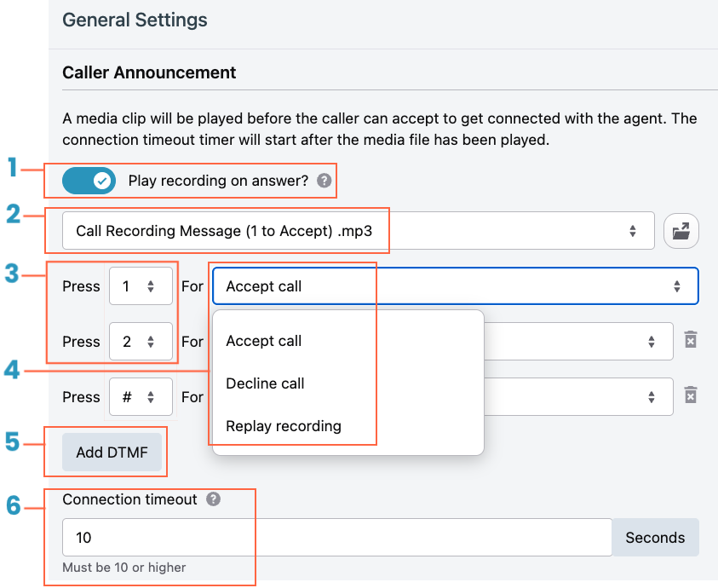Click the Add DTMF button
This screenshot has width=718, height=588.
pos(112,453)
